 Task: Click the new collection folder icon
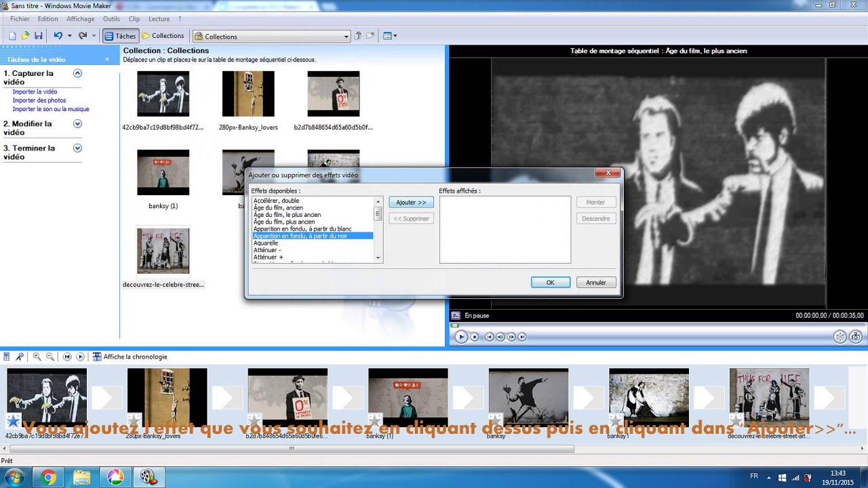(x=372, y=36)
